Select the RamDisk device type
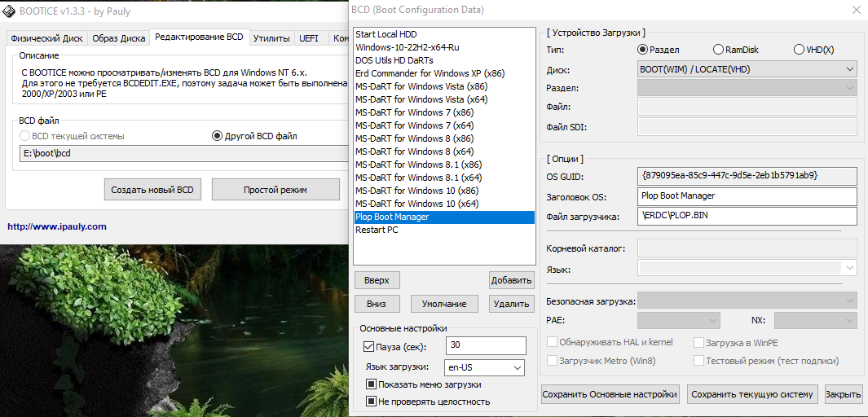Viewport: 868px width, 417px height. pos(718,50)
